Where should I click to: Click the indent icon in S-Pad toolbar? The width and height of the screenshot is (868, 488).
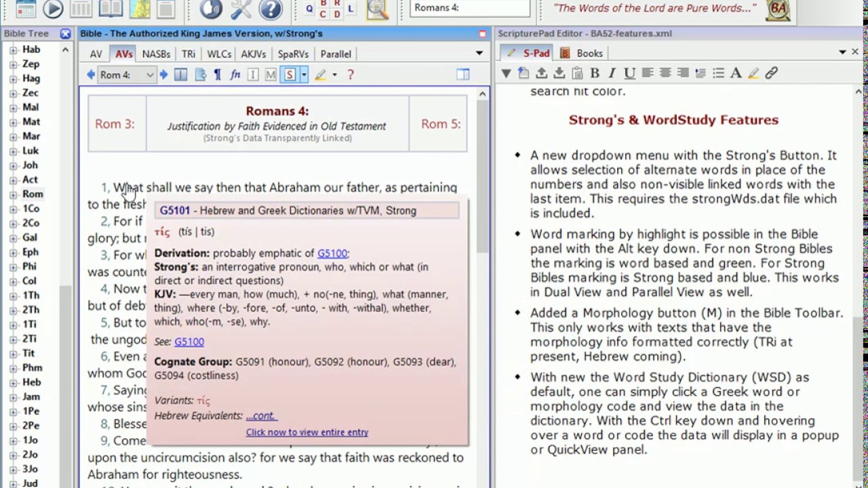point(701,73)
